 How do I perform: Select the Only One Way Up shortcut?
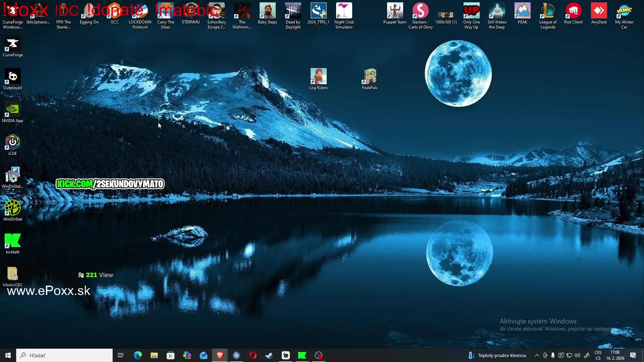coord(471,16)
